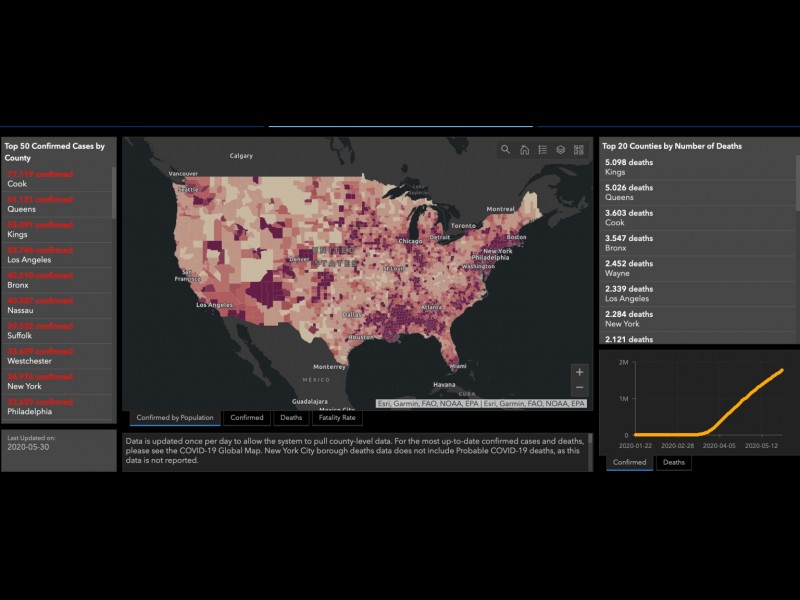Select Kings county in deaths list

pos(698,167)
